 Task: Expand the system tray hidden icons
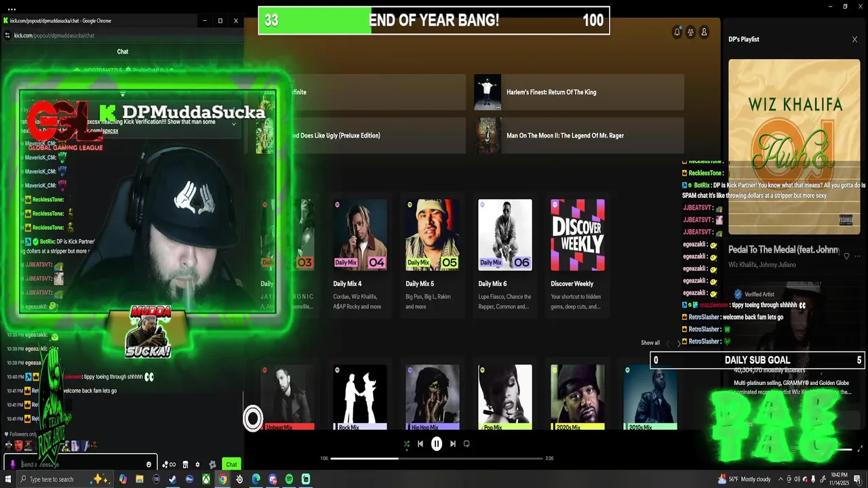(781, 479)
